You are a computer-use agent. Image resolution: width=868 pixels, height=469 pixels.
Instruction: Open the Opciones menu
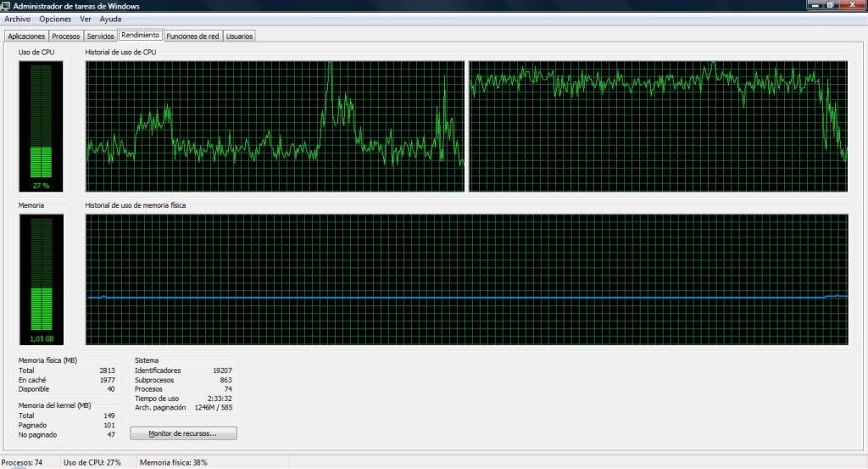55,19
